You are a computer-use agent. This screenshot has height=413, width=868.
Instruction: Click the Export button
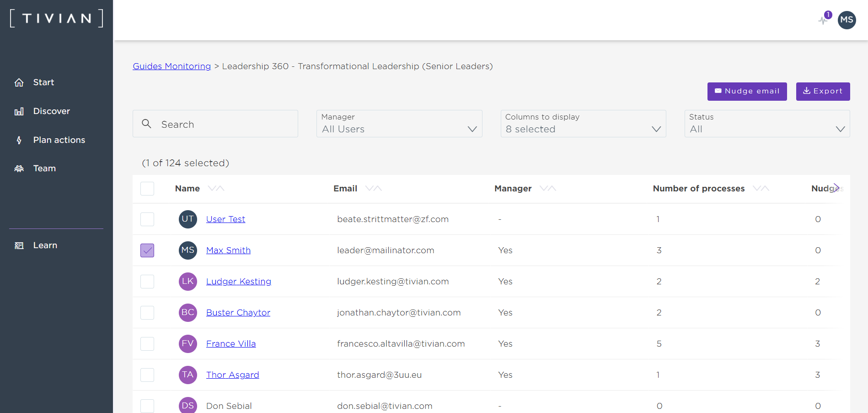click(823, 92)
